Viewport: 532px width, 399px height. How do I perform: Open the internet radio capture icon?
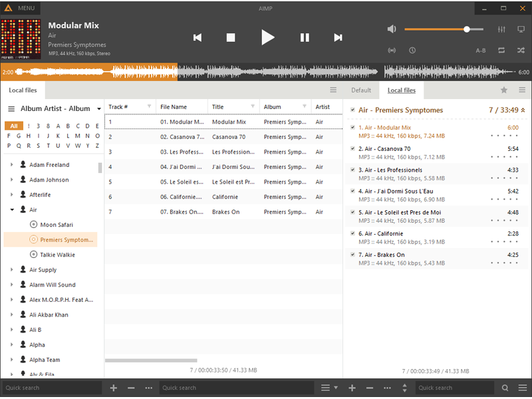[x=392, y=51]
